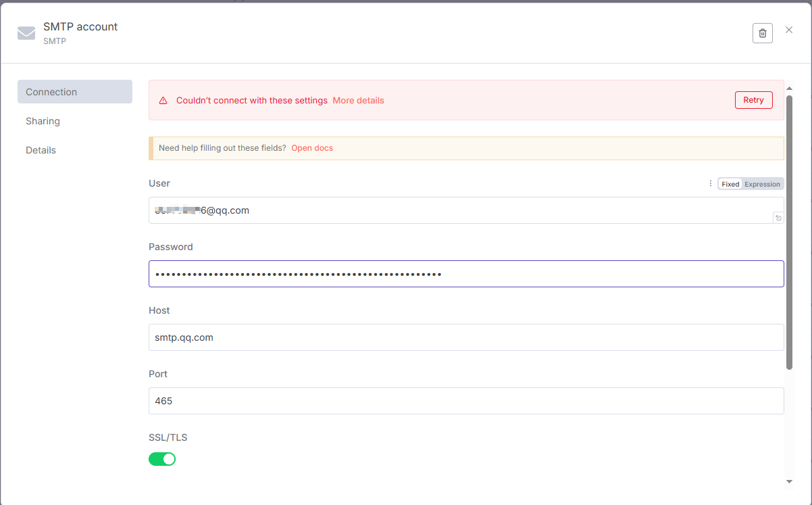
Task: Close the SMTP account dialog
Action: coord(789,30)
